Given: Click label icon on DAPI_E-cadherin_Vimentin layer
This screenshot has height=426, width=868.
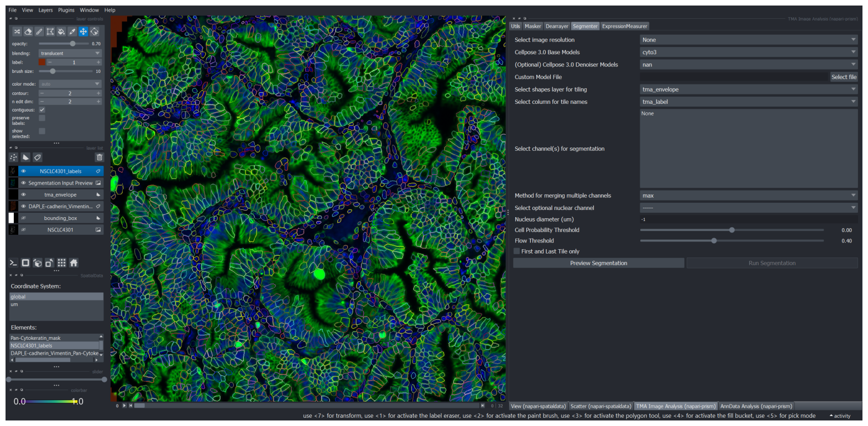Looking at the screenshot, I should click(98, 206).
